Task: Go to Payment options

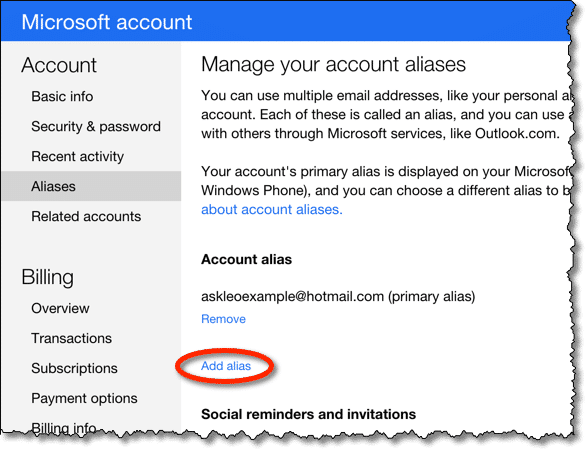Action: tap(84, 398)
